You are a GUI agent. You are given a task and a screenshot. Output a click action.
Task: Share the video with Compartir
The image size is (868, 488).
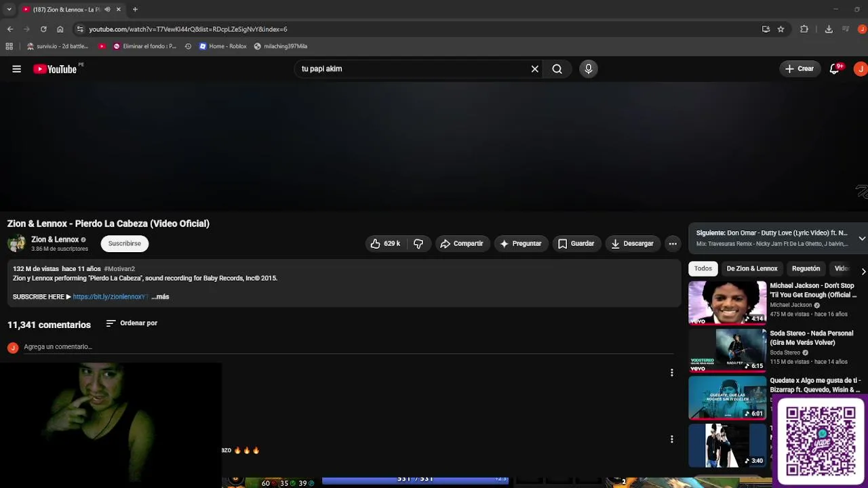point(461,243)
